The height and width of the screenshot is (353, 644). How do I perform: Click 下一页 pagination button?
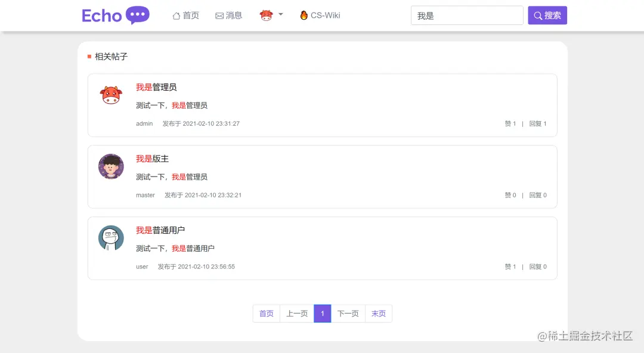[x=348, y=313]
